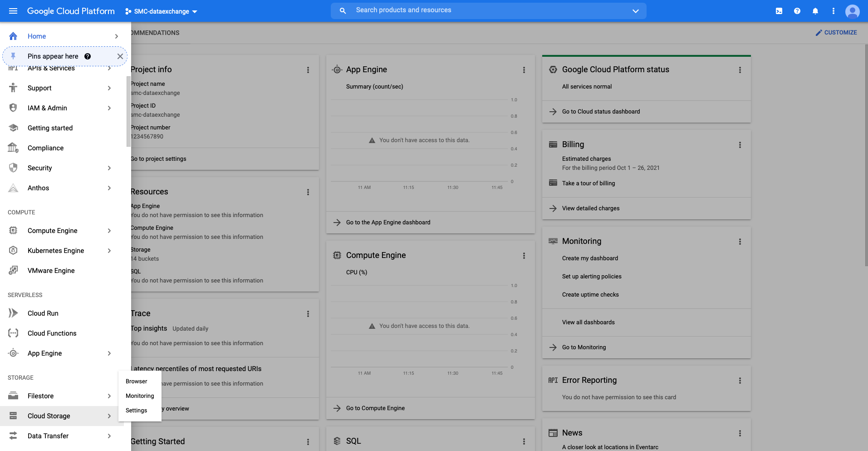Open the notifications bell
868x451 pixels.
815,11
